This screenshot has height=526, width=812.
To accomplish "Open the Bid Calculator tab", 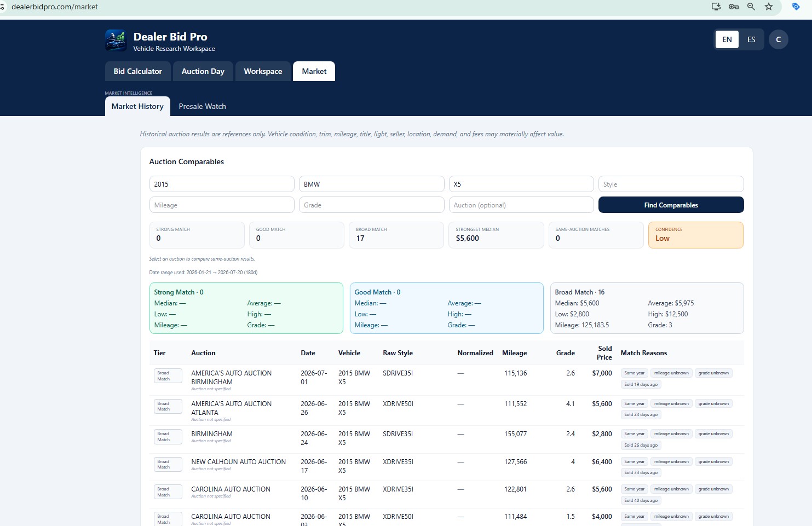I will coord(137,71).
